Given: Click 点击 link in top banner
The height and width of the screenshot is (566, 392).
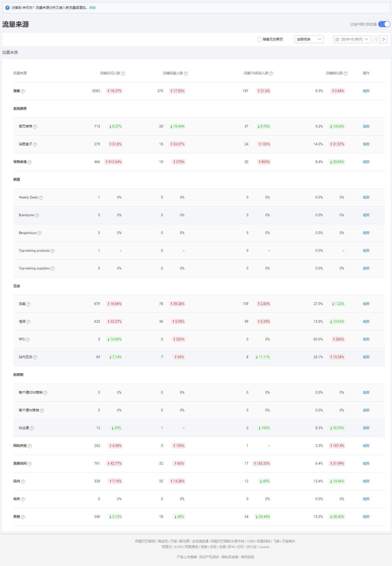Looking at the screenshot, I should point(92,8).
